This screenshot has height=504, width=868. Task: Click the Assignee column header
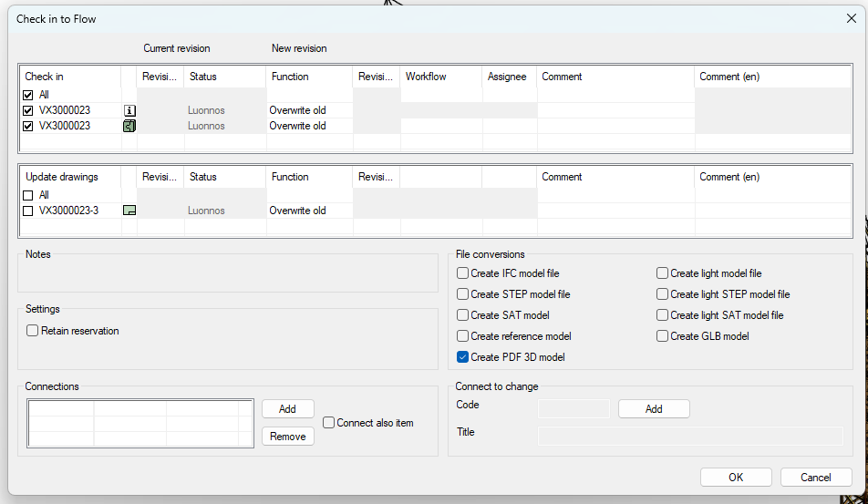pyautogui.click(x=508, y=77)
